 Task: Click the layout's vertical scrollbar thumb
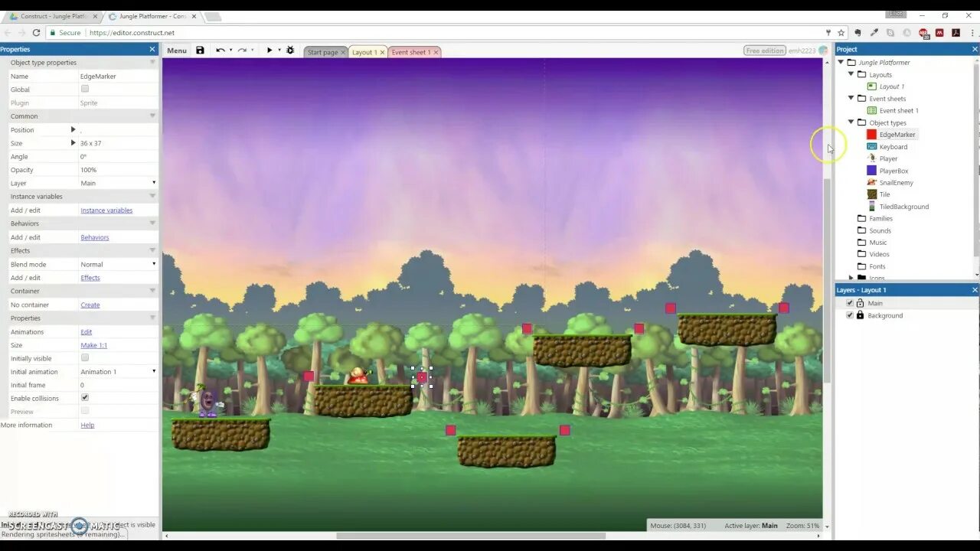point(827,279)
